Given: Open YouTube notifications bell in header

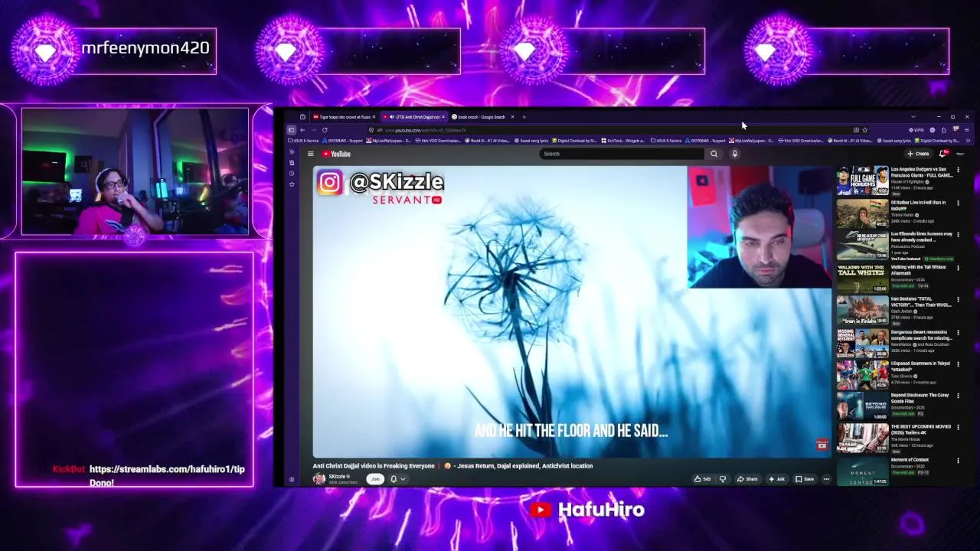Looking at the screenshot, I should click(943, 154).
